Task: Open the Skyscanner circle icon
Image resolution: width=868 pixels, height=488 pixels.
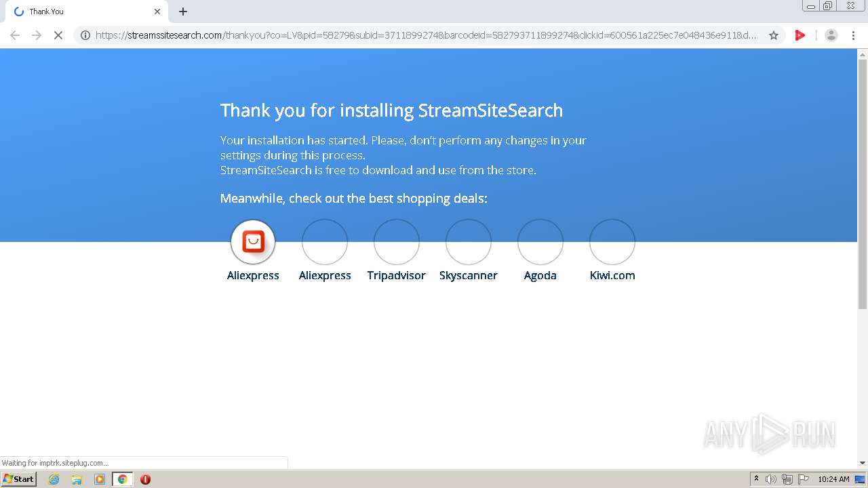Action: pos(469,241)
